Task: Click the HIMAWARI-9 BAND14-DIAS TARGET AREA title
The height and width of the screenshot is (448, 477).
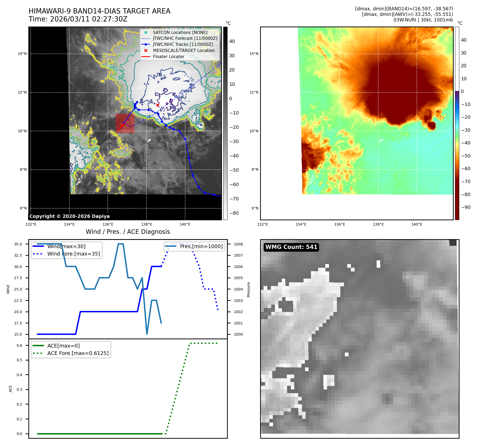Action: coord(99,11)
